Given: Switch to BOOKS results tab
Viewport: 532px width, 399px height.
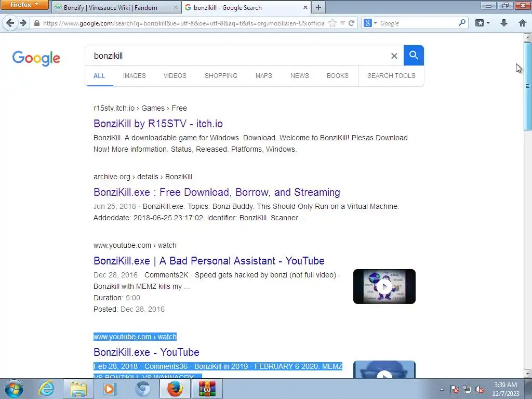Looking at the screenshot, I should click(338, 76).
